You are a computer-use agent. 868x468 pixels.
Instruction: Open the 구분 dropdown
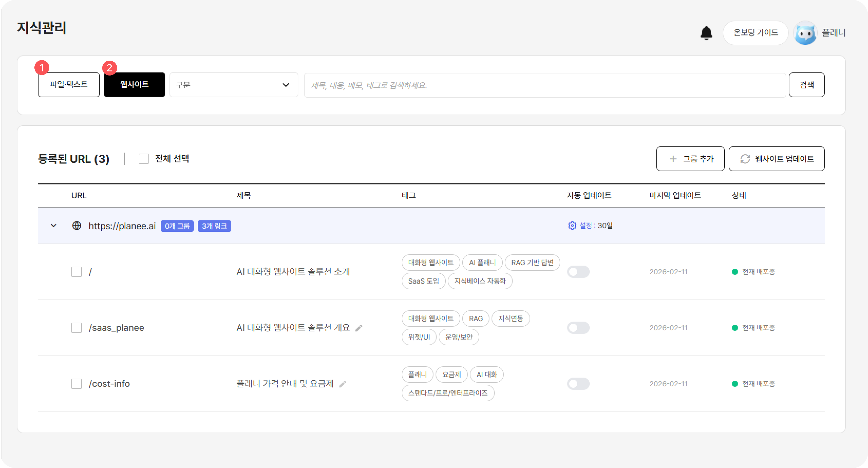(233, 85)
